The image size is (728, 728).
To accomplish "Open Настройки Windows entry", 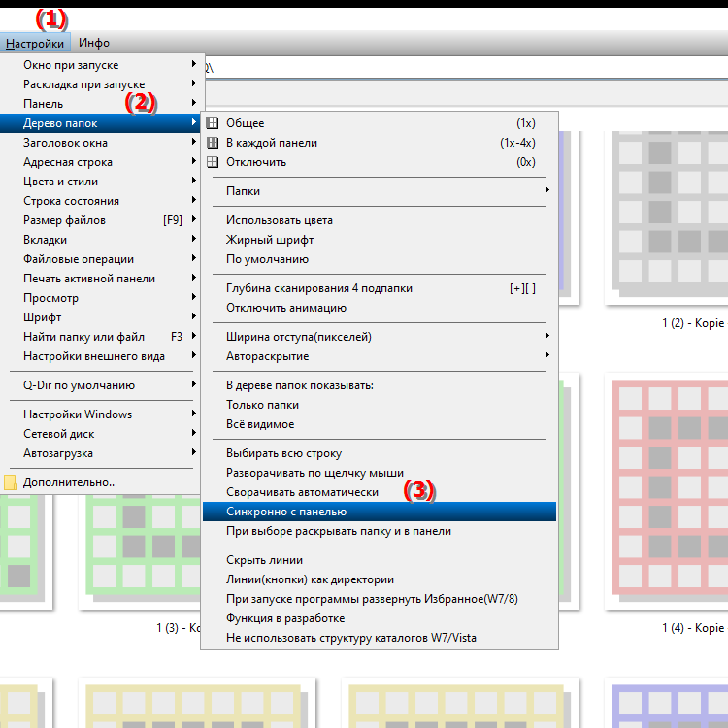I will 100,414.
